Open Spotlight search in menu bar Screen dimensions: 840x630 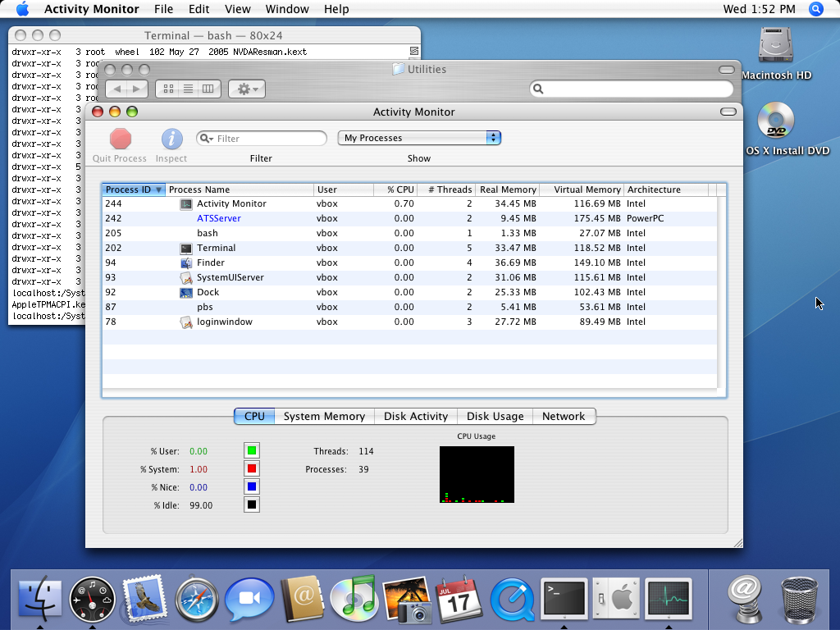(x=816, y=9)
